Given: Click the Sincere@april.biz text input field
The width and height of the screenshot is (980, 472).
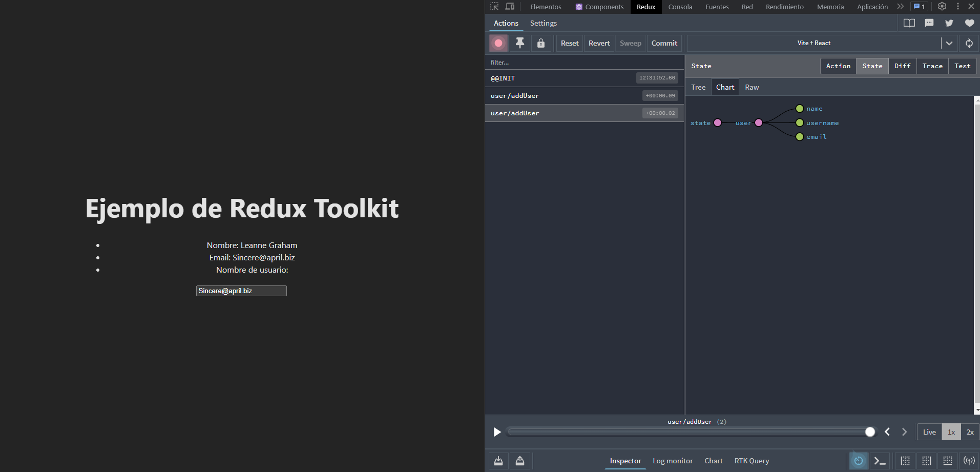Looking at the screenshot, I should 241,291.
